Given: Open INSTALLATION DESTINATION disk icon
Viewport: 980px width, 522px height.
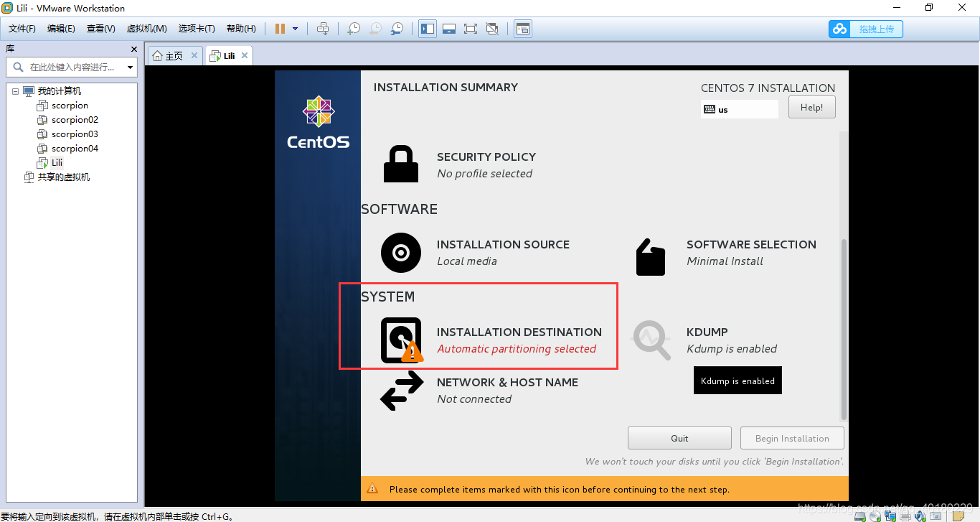Looking at the screenshot, I should coord(402,340).
